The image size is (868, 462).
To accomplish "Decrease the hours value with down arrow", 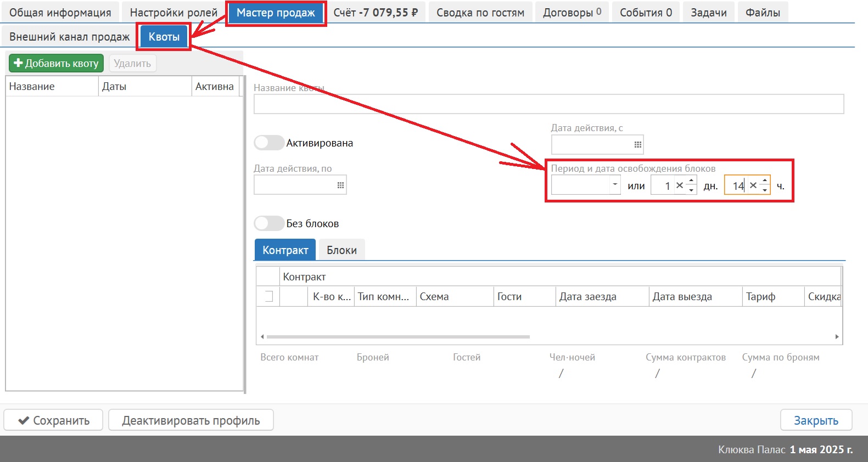I will pos(765,190).
